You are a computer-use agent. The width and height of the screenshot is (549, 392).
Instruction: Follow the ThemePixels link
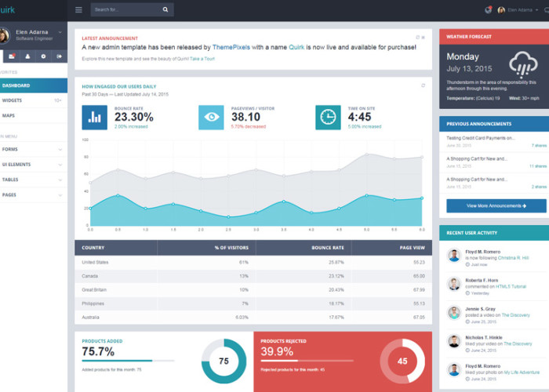pyautogui.click(x=231, y=47)
